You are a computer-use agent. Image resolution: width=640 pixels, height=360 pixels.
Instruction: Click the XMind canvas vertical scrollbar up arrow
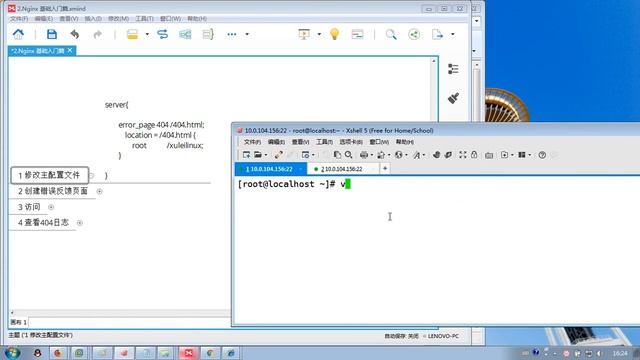point(434,61)
